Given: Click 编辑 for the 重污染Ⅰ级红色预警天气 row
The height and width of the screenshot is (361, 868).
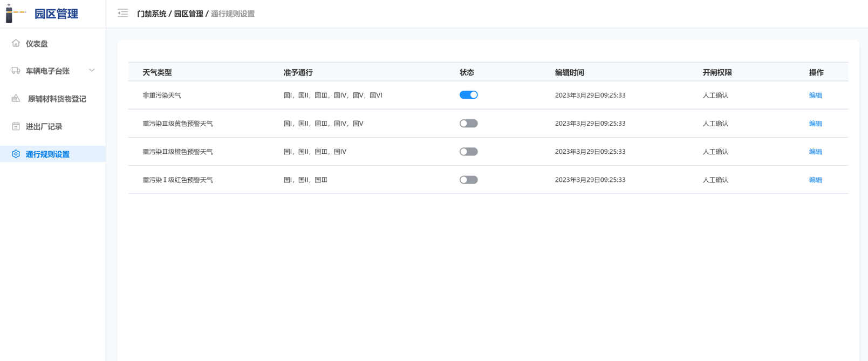Looking at the screenshot, I should [x=815, y=180].
